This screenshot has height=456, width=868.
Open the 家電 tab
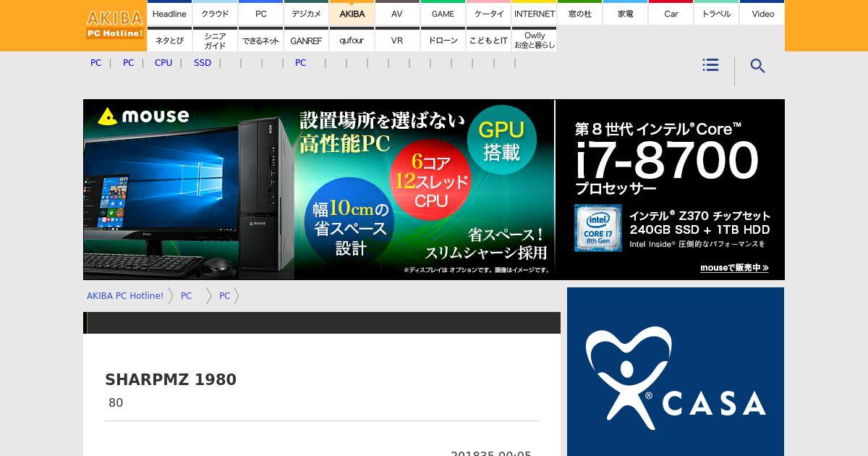[626, 14]
